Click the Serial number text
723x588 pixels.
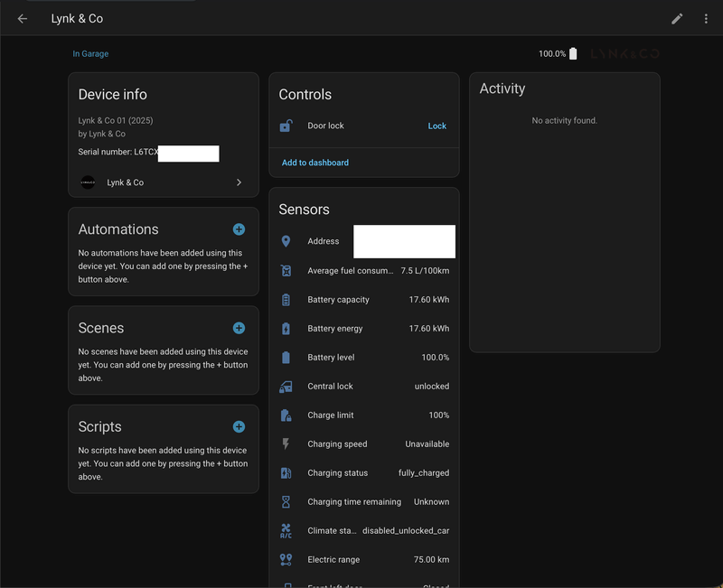[x=118, y=152]
